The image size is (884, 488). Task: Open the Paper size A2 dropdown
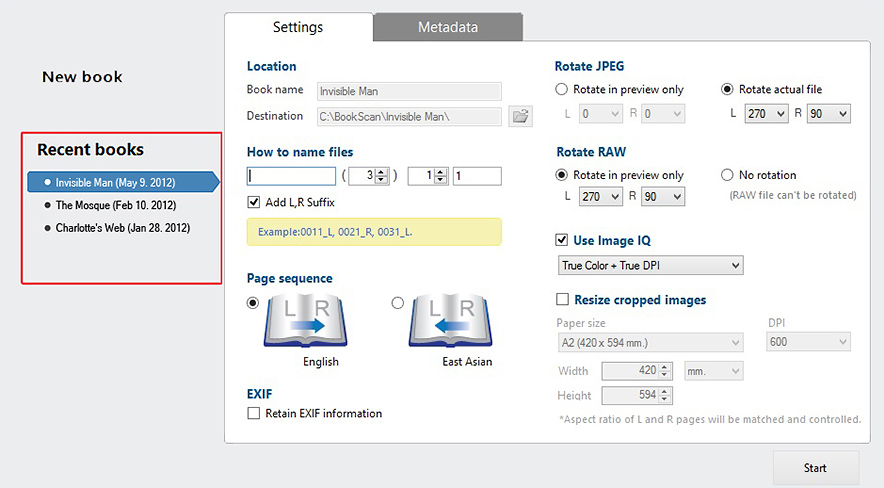651,343
